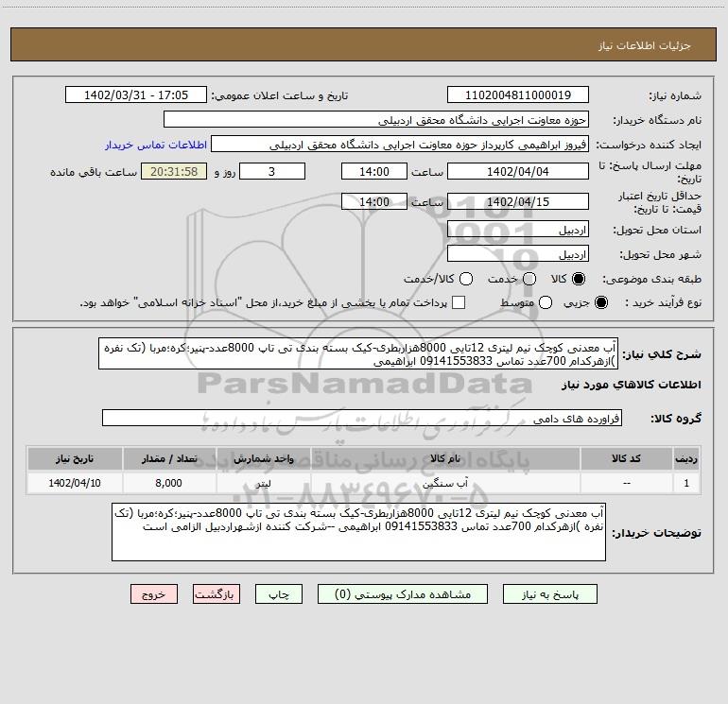Image resolution: width=728 pixels, height=704 pixels.
Task: Select the کالا radio button
Action: (x=579, y=279)
